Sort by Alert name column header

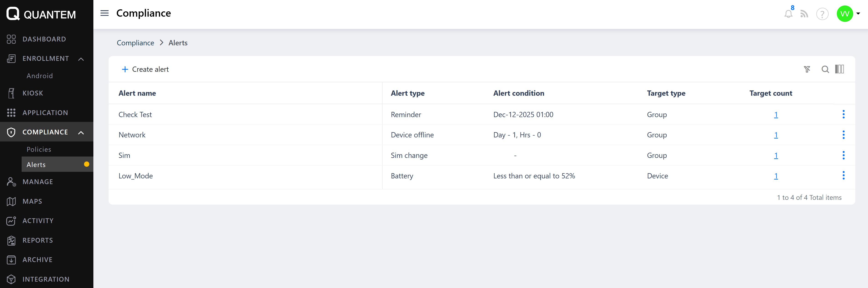(137, 93)
